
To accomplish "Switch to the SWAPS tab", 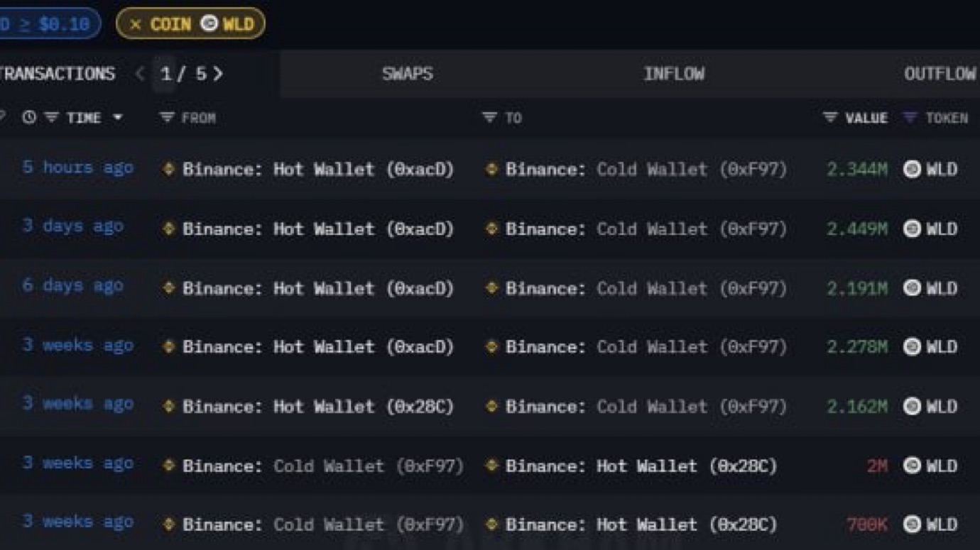I will 407,74.
